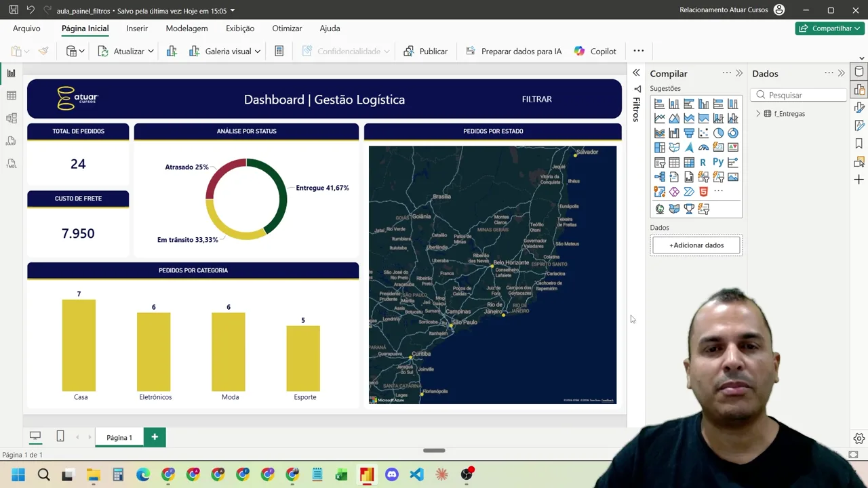868x488 pixels.
Task: Select the Página 1 page tab
Action: [119, 437]
